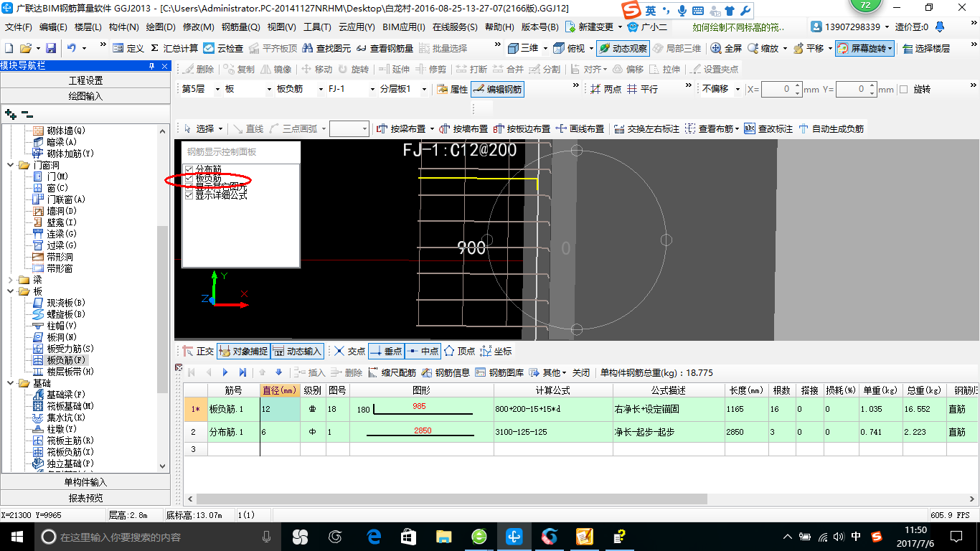Viewport: 980px width, 551px height.
Task: Open 工具(T) menu
Action: pos(317,27)
